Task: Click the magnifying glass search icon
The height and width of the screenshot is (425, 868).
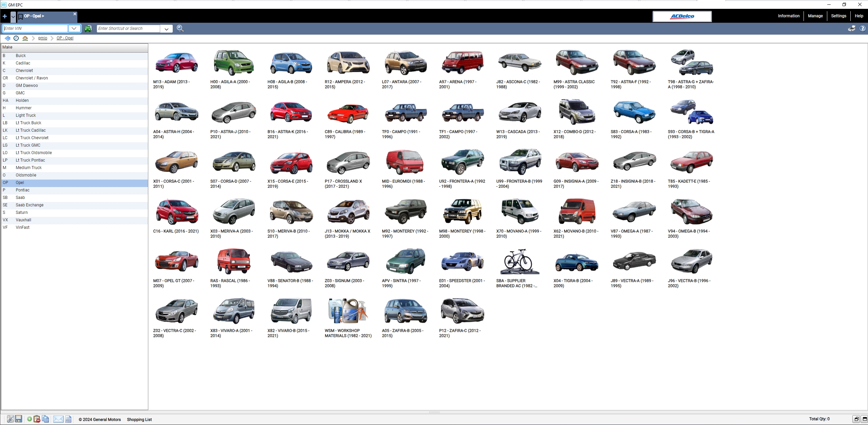Action: point(180,29)
